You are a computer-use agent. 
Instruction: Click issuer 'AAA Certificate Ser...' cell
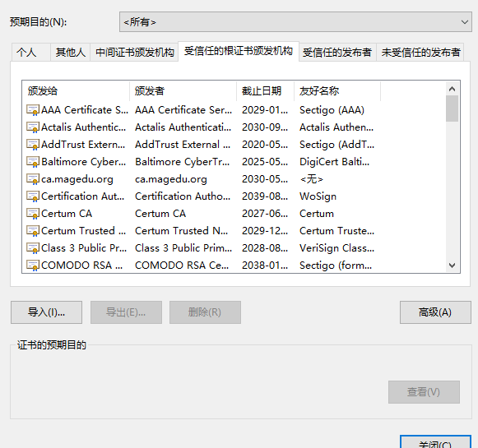[183, 110]
